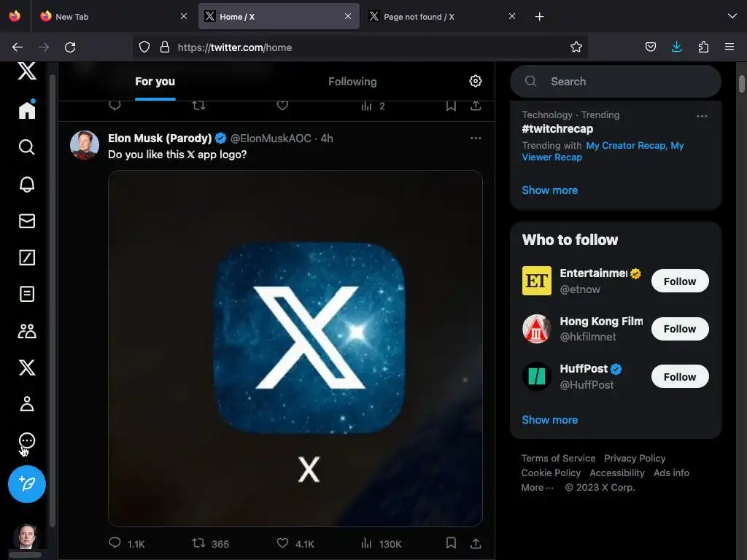Screen dimensions: 747x560
Task: List all tabs dropdown arrow
Action: tap(732, 16)
